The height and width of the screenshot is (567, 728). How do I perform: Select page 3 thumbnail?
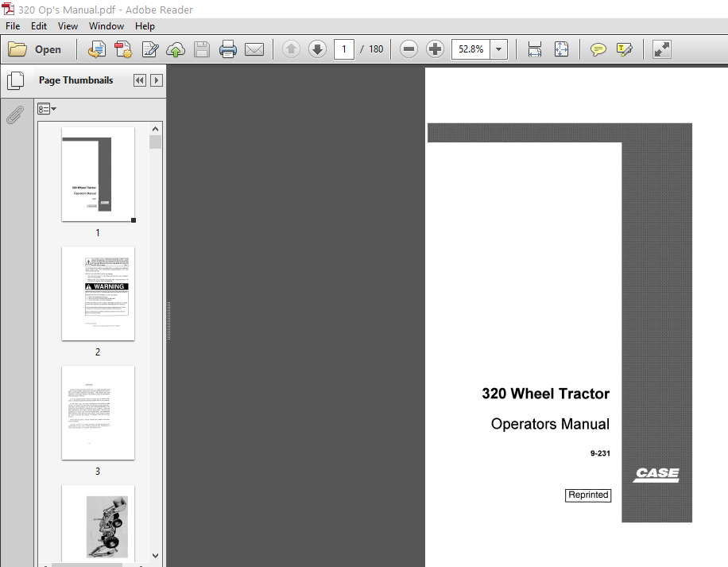(x=98, y=413)
